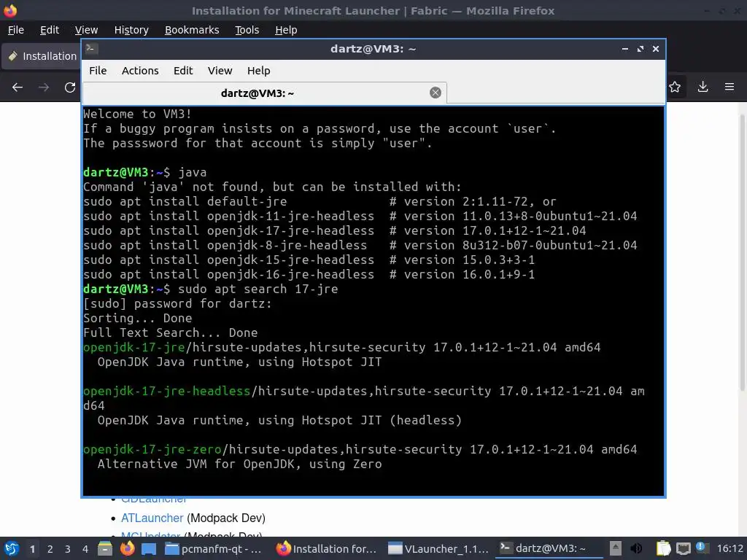The height and width of the screenshot is (560, 747).
Task: Open the removable media tray icon
Action: pyautogui.click(x=616, y=548)
